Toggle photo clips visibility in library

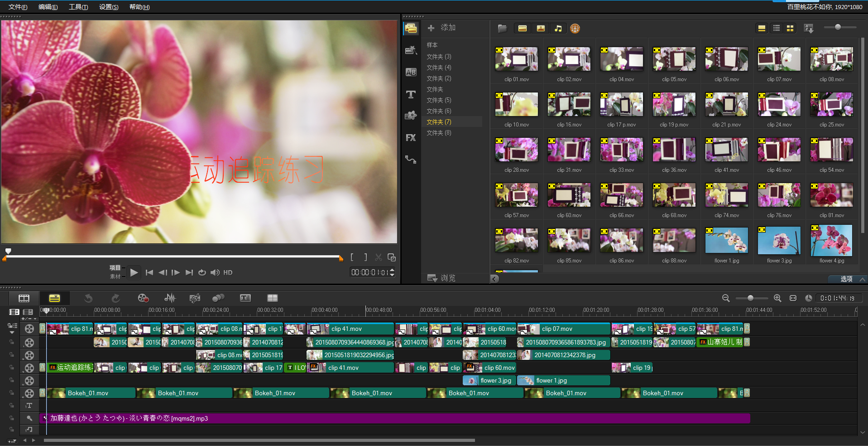(x=541, y=29)
